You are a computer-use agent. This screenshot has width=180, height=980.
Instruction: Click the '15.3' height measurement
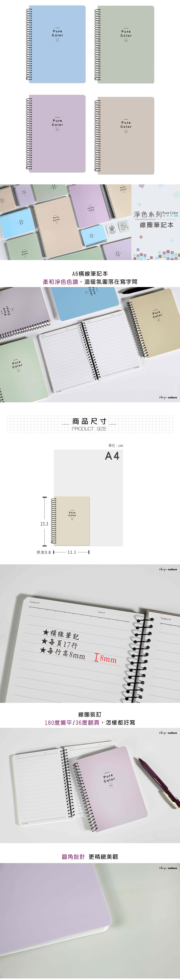[44, 524]
